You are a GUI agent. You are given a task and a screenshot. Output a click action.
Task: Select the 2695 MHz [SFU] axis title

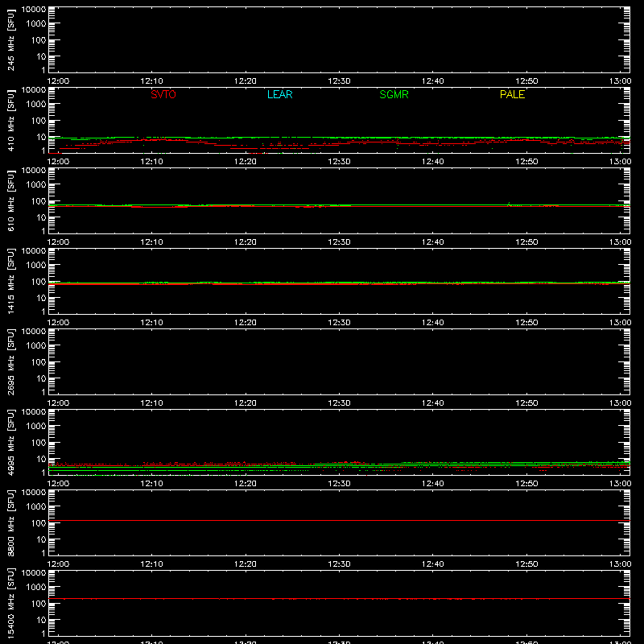pos(11,361)
